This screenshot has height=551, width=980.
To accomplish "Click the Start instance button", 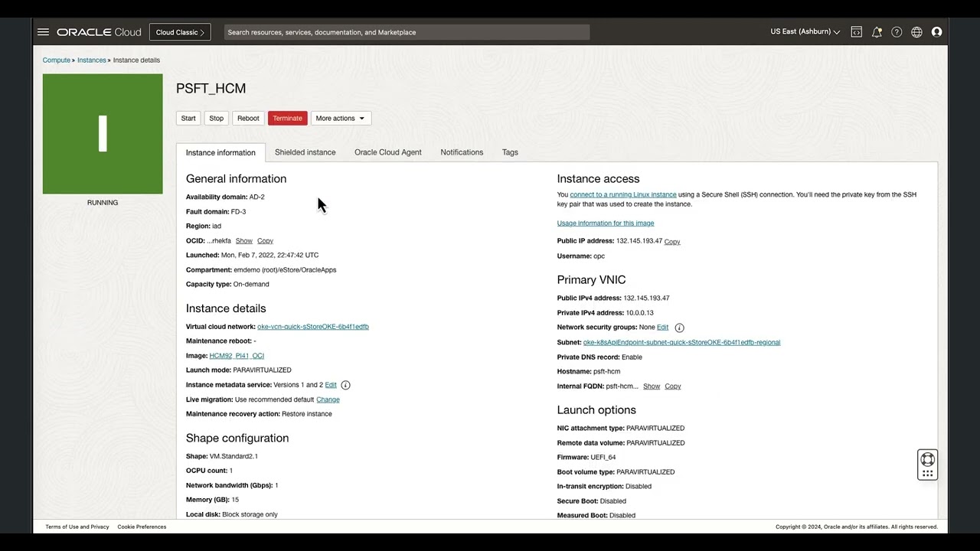I will click(x=188, y=118).
